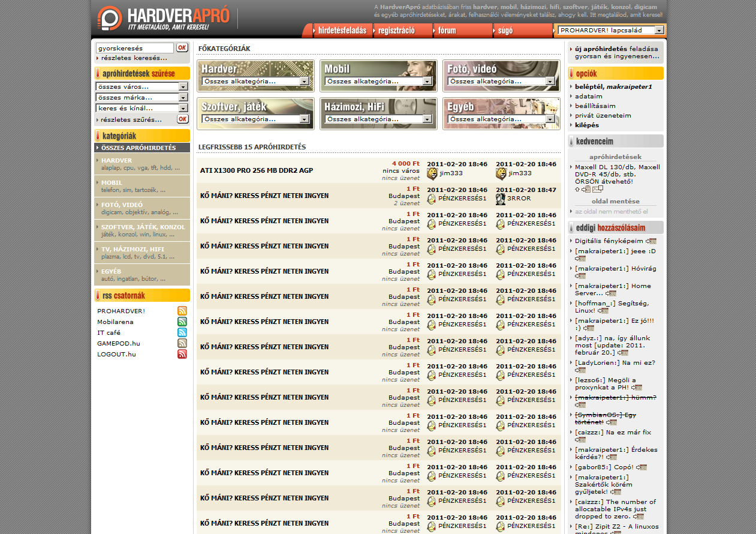Click PROHARDVER! RSS channel text

121,311
